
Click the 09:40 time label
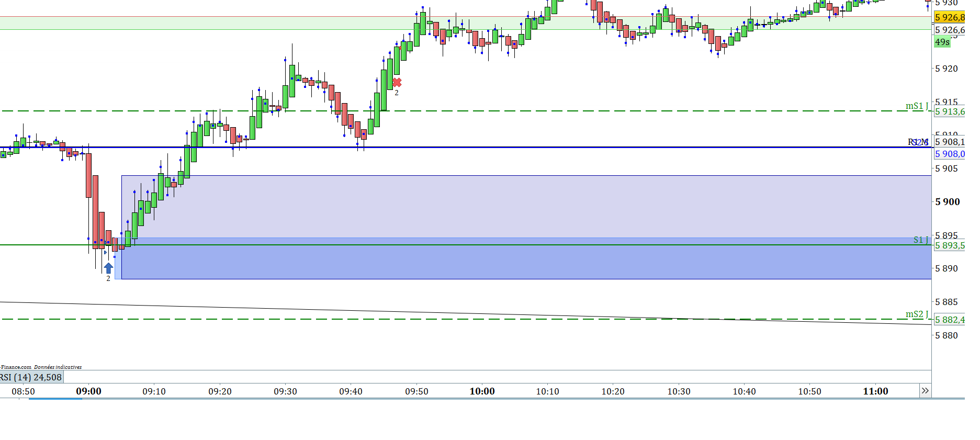[x=351, y=391]
